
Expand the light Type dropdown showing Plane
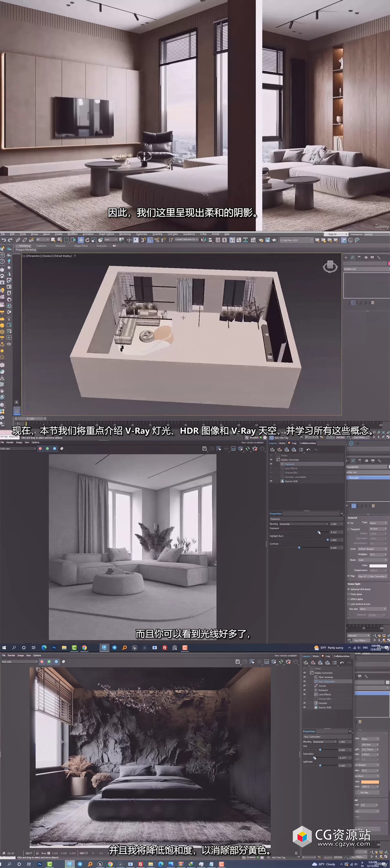pos(370,739)
